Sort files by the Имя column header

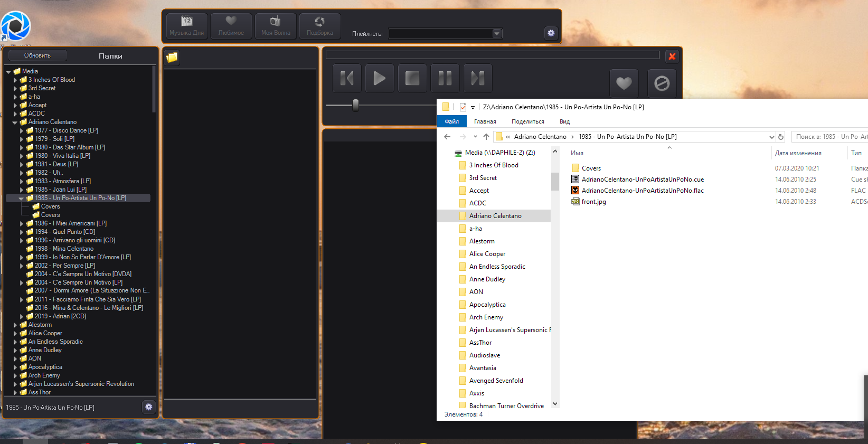[577, 153]
